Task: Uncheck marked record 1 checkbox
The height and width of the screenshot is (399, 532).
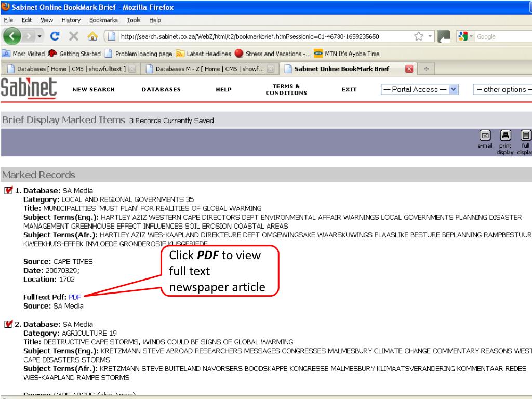Action: tap(8, 190)
